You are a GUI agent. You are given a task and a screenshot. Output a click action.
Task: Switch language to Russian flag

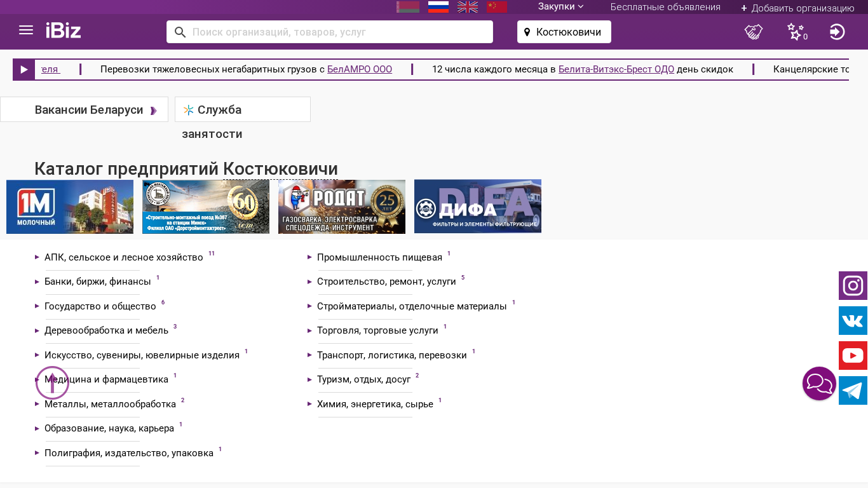(438, 7)
